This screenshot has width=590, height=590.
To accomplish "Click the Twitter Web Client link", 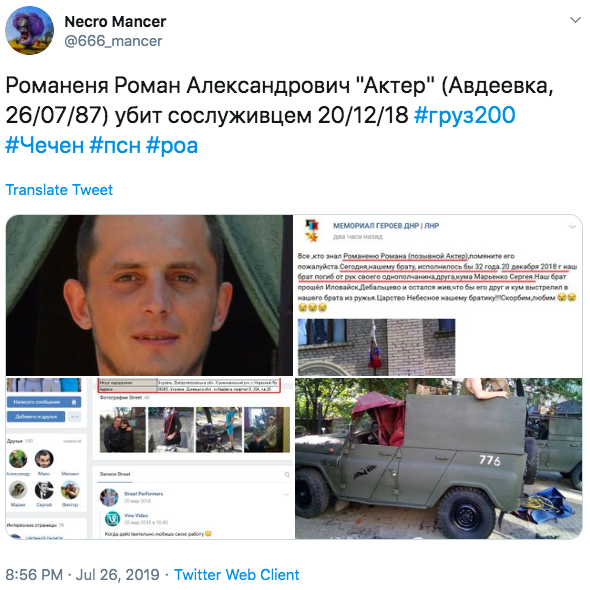I will (236, 575).
